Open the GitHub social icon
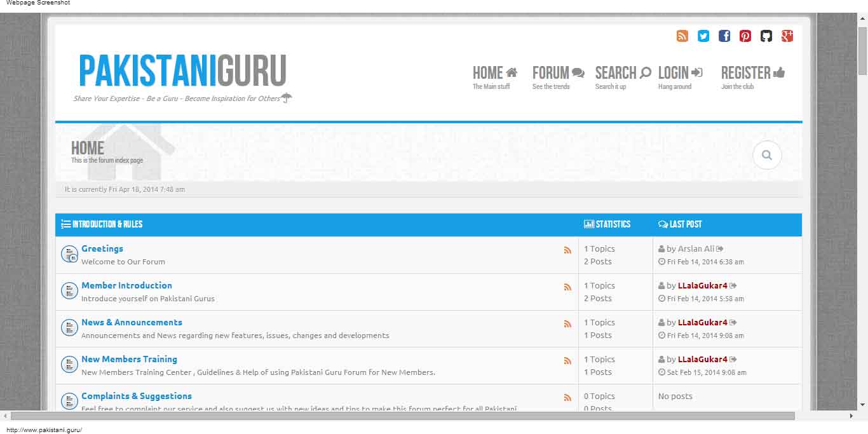Image resolution: width=868 pixels, height=434 pixels. (x=766, y=36)
